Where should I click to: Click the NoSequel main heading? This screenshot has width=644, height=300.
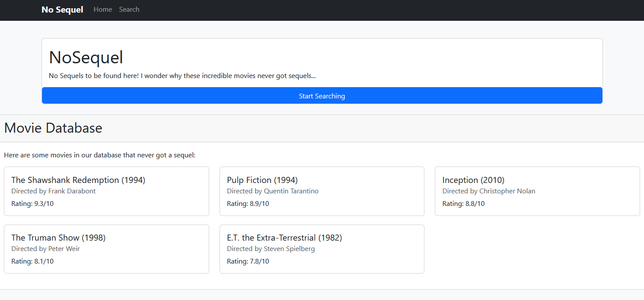coord(86,58)
